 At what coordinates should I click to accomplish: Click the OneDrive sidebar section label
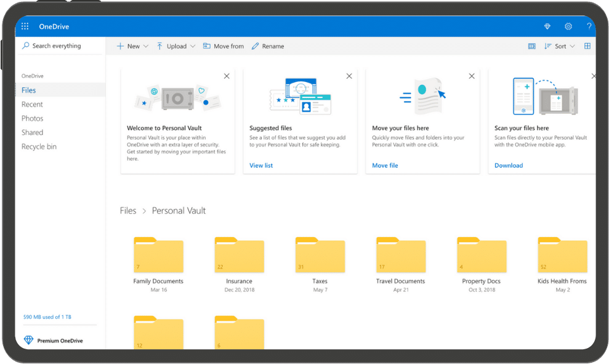[32, 76]
